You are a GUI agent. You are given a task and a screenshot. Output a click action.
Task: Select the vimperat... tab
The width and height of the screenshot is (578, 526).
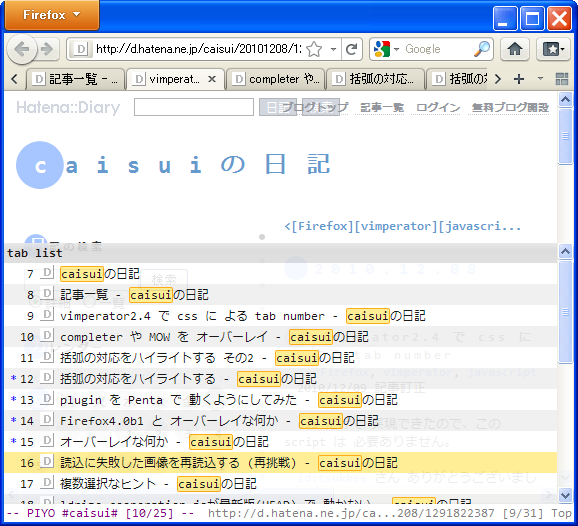point(175,79)
